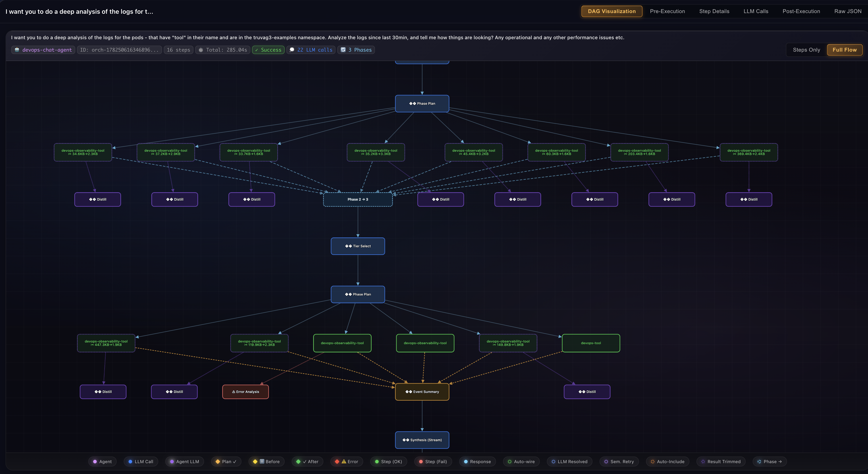
Task: Click the Error Analysis warning node
Action: (x=245, y=392)
